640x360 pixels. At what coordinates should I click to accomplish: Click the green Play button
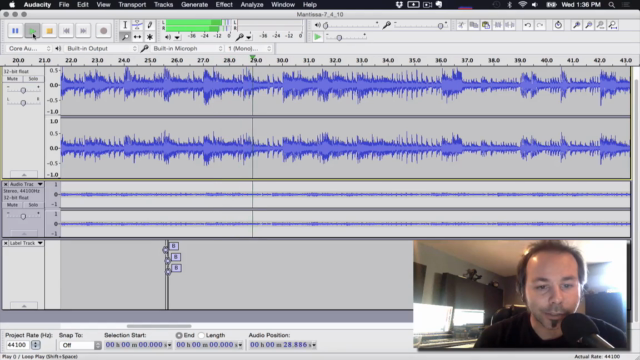[x=32, y=31]
